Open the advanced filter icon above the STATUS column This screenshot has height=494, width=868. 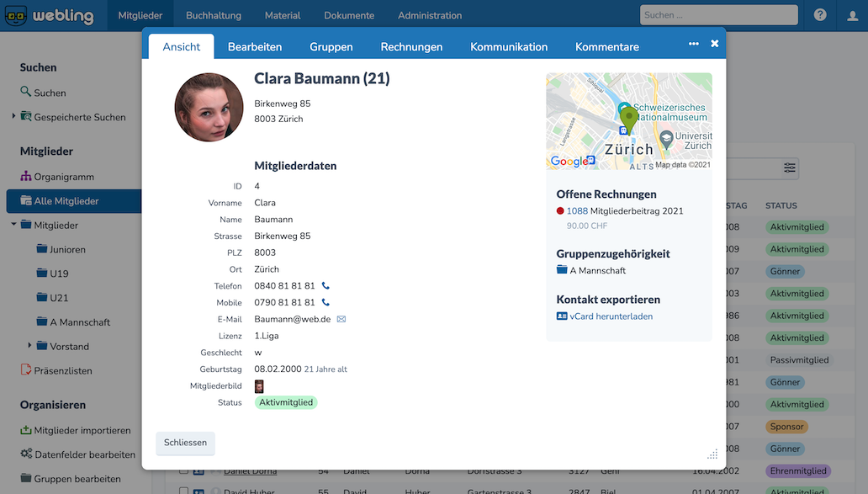point(789,168)
